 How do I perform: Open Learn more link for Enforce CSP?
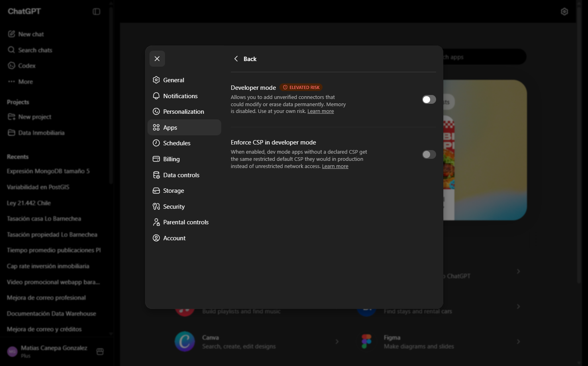point(335,166)
